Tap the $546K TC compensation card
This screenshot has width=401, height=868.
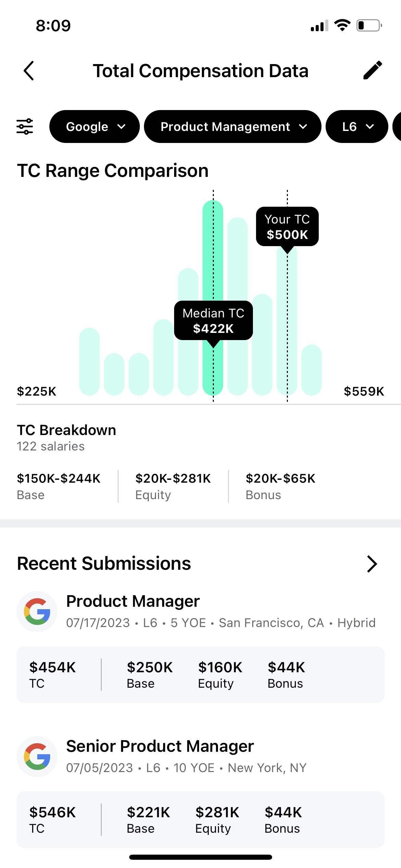point(200,819)
